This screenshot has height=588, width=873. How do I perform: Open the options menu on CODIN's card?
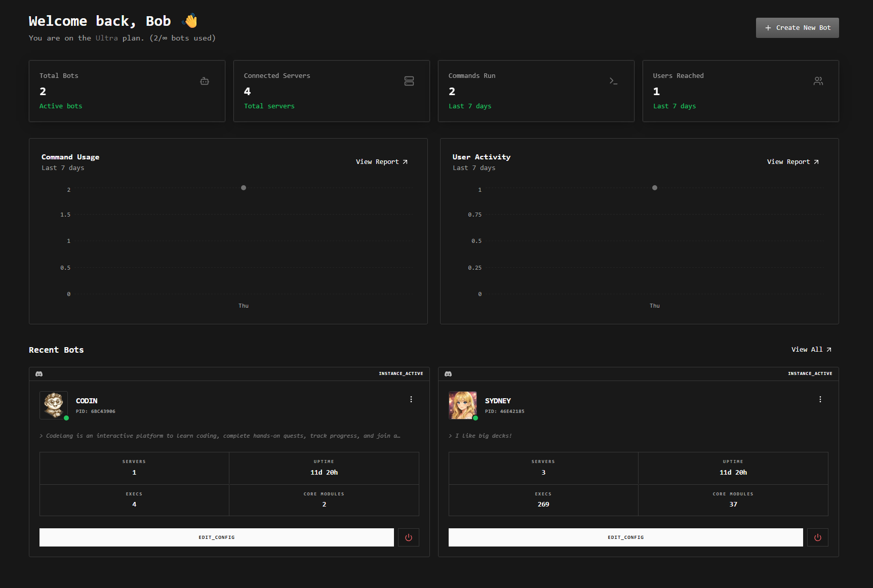tap(411, 399)
